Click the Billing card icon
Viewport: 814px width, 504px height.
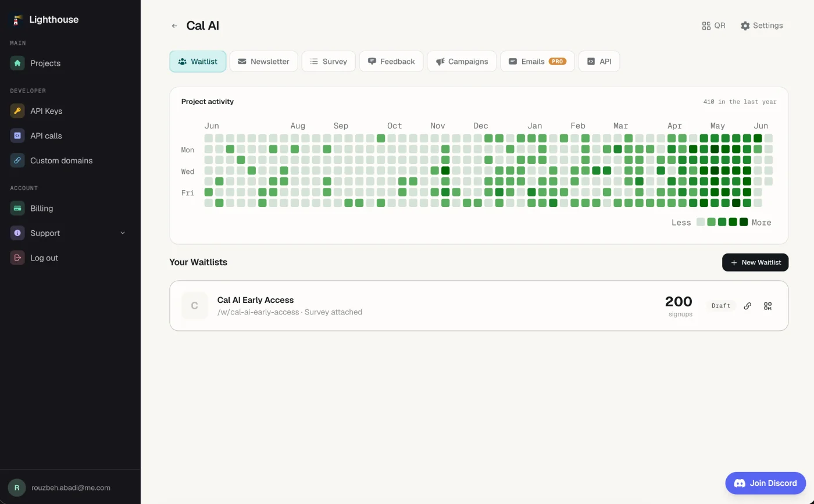coord(17,208)
